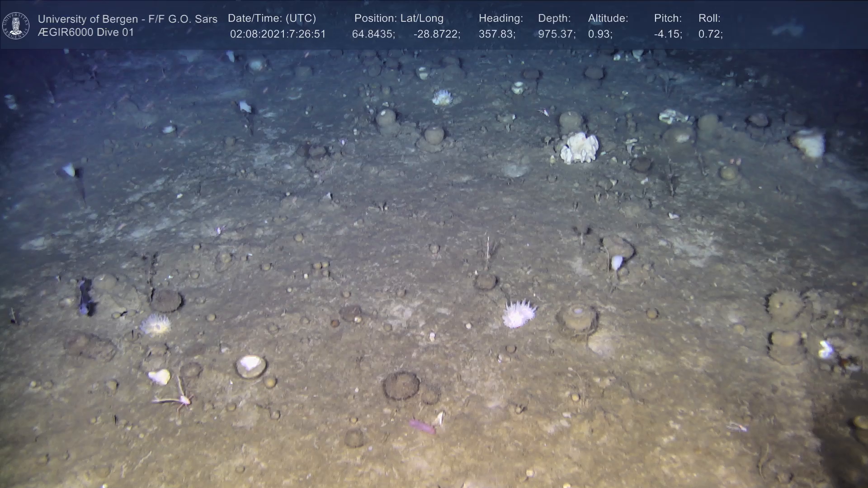Click the altitude value 0.93
868x488 pixels.
click(x=600, y=34)
